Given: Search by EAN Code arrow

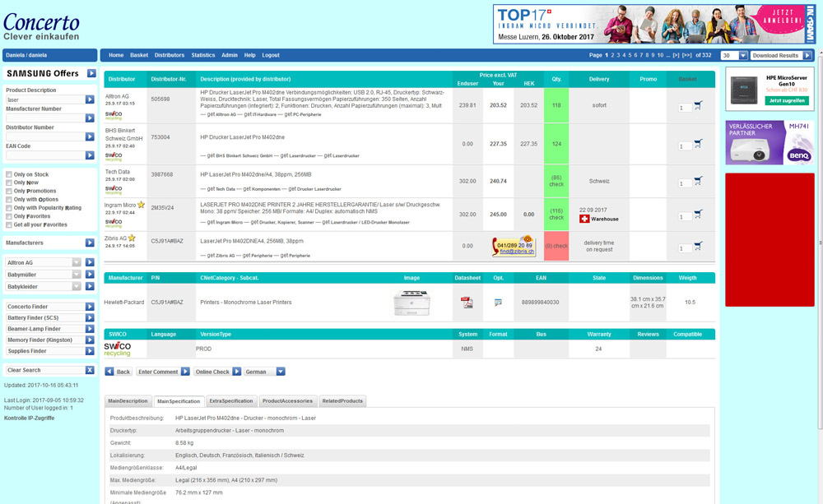Looking at the screenshot, I should coord(90,155).
